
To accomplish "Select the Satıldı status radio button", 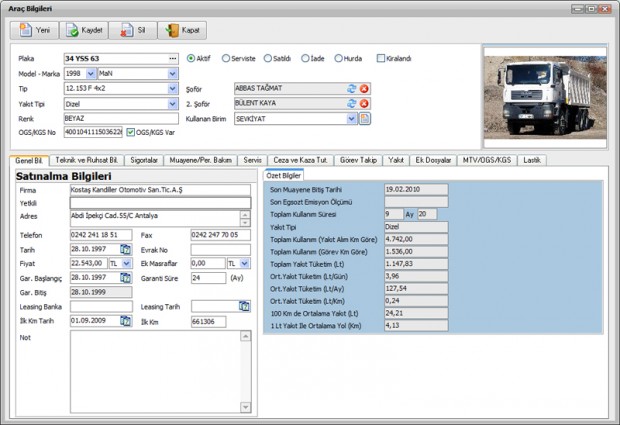I will pos(268,59).
